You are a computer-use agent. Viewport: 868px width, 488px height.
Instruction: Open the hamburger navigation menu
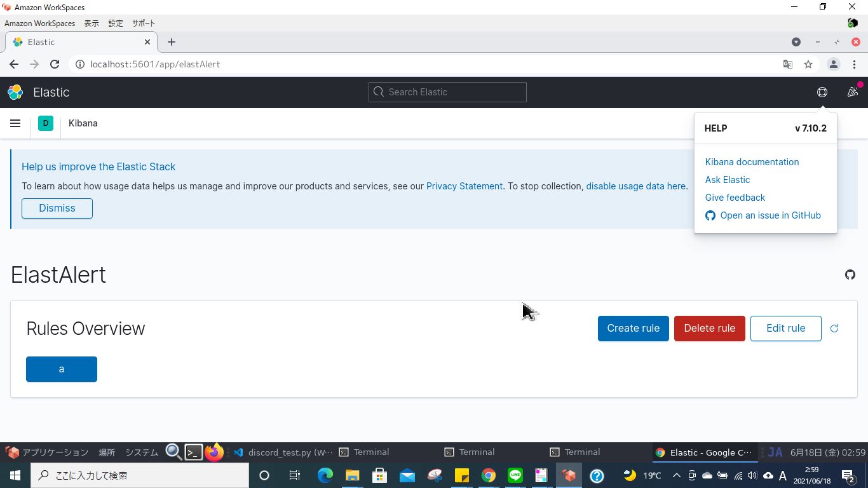pyautogui.click(x=15, y=123)
